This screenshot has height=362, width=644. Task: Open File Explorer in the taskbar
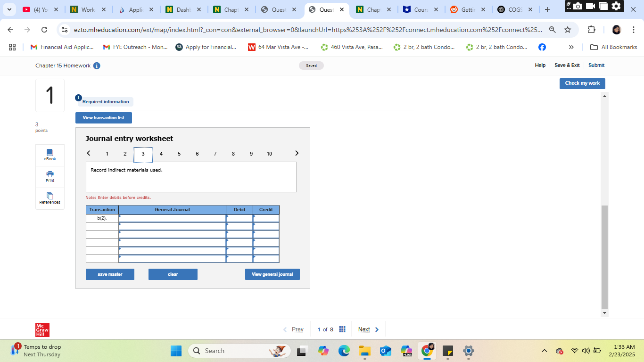pyautogui.click(x=365, y=351)
